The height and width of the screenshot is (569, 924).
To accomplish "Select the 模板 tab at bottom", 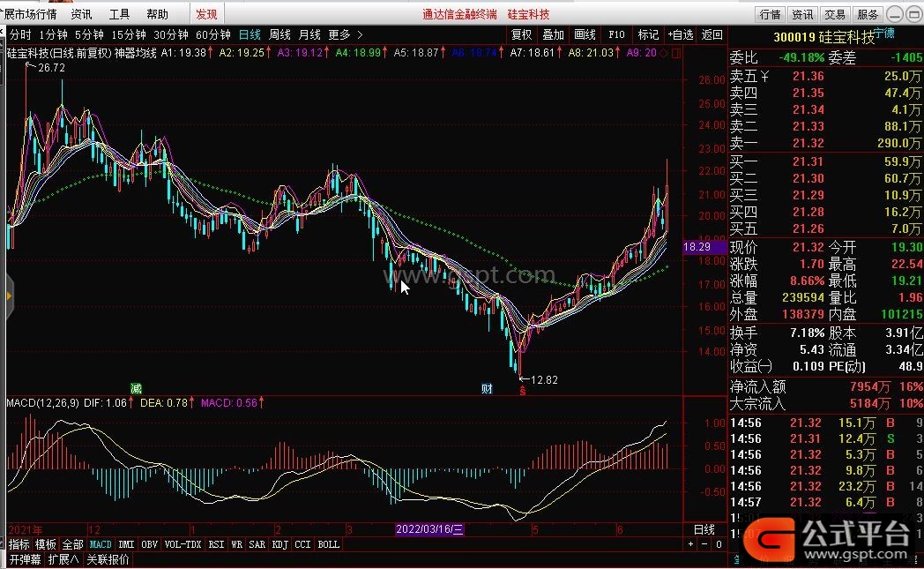I will [45, 544].
